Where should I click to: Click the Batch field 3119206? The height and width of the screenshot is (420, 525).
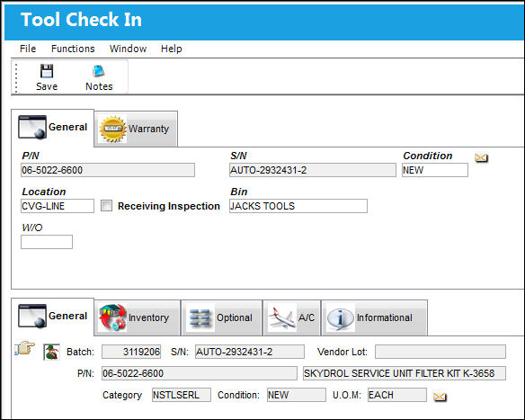click(131, 352)
